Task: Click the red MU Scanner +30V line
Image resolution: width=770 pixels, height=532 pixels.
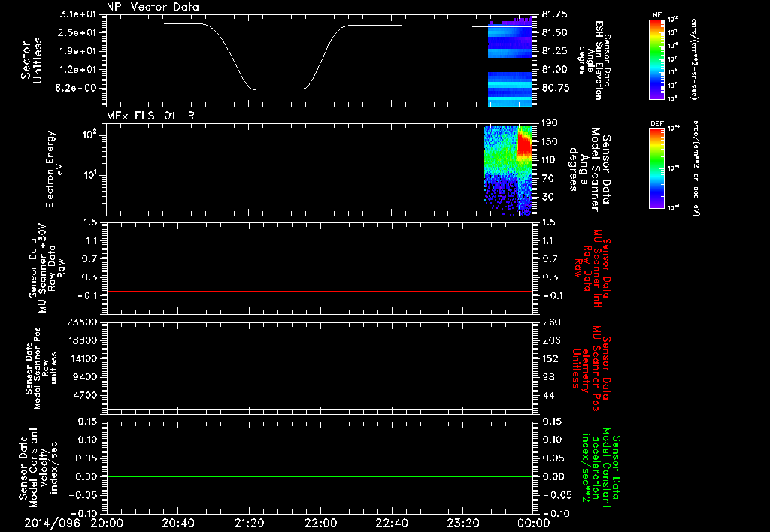Action: click(x=319, y=291)
